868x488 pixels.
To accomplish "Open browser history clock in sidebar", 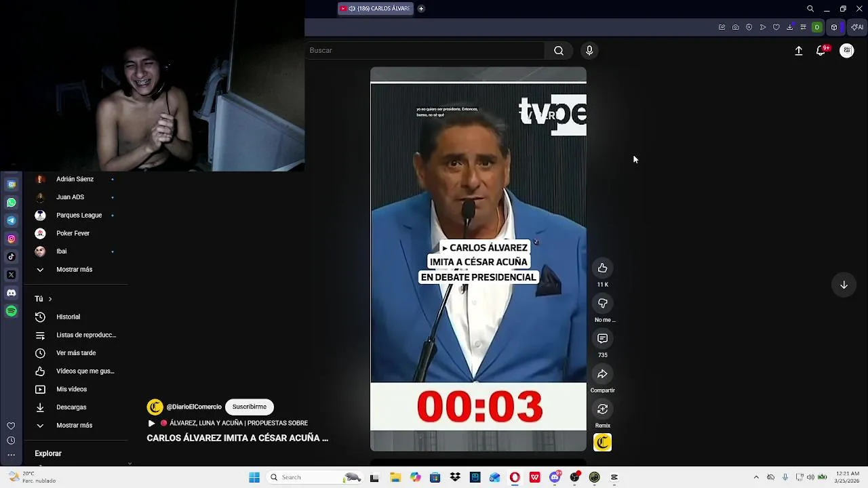I will point(11,441).
